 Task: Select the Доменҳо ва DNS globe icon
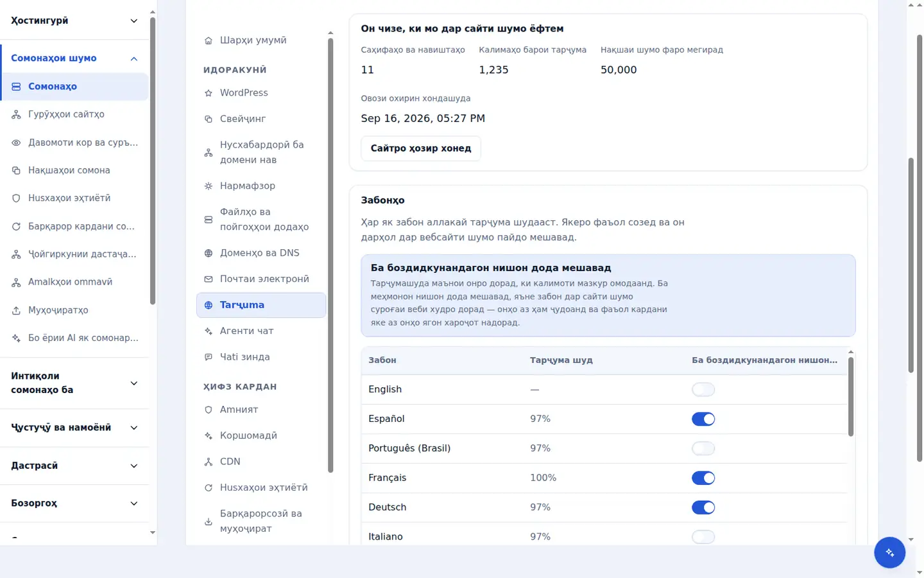(x=209, y=253)
